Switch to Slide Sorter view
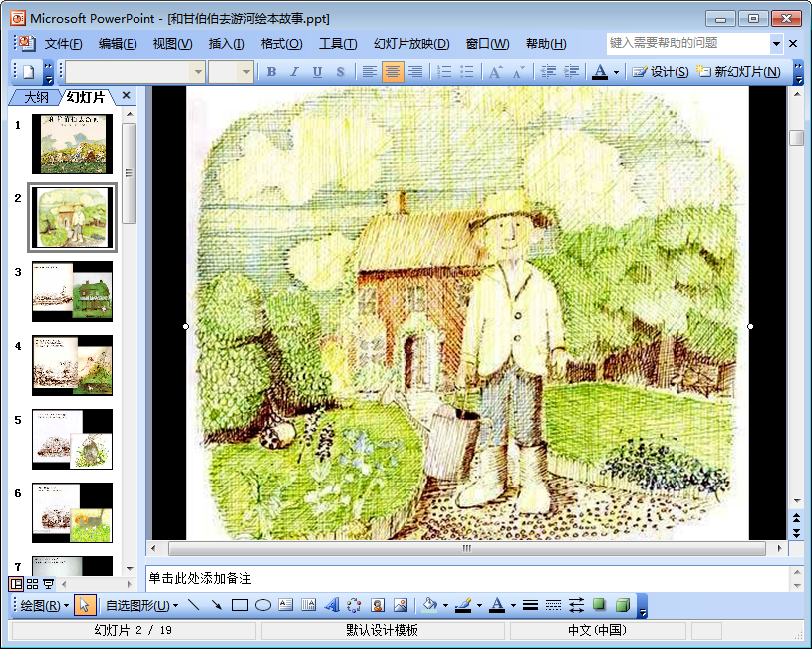Screen dimensions: 812x649 (x=32, y=585)
